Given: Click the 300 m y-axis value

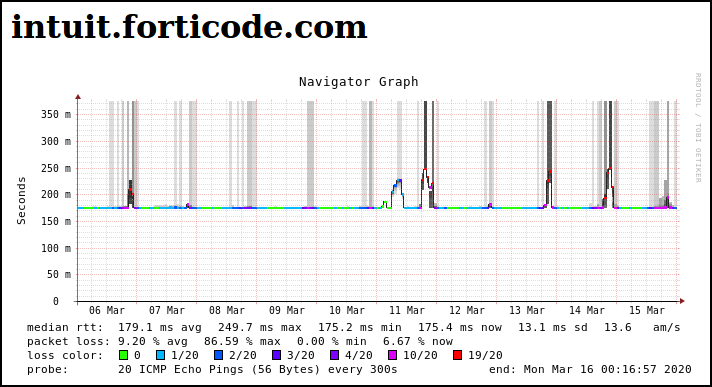Looking at the screenshot, I should (56, 141).
